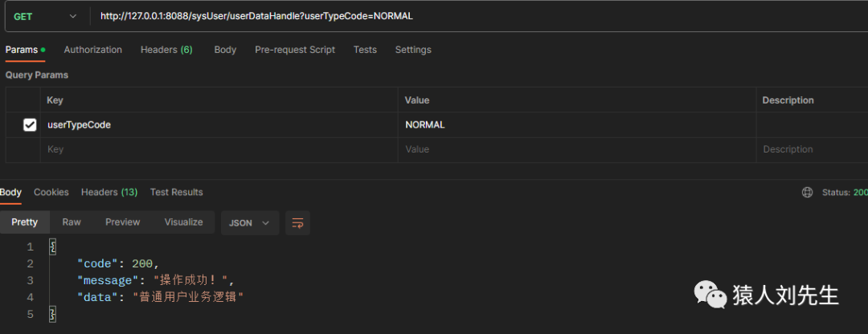This screenshot has height=334, width=868.
Task: Click the wrap lines icon in response toolbar
Action: pyautogui.click(x=297, y=222)
